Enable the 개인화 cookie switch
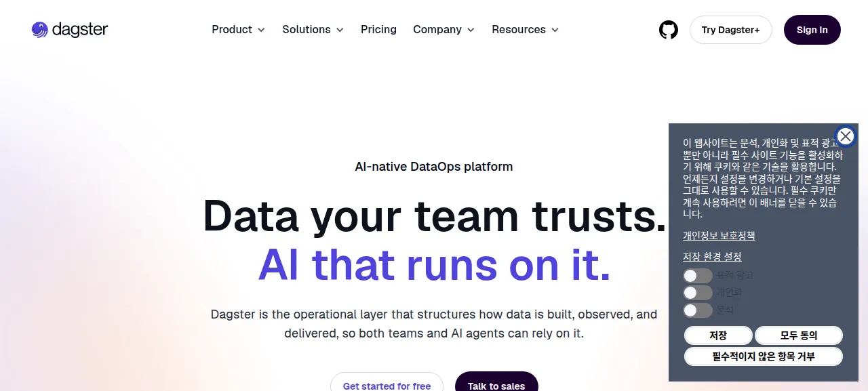Screen dimensions: 868x391 tap(698, 293)
